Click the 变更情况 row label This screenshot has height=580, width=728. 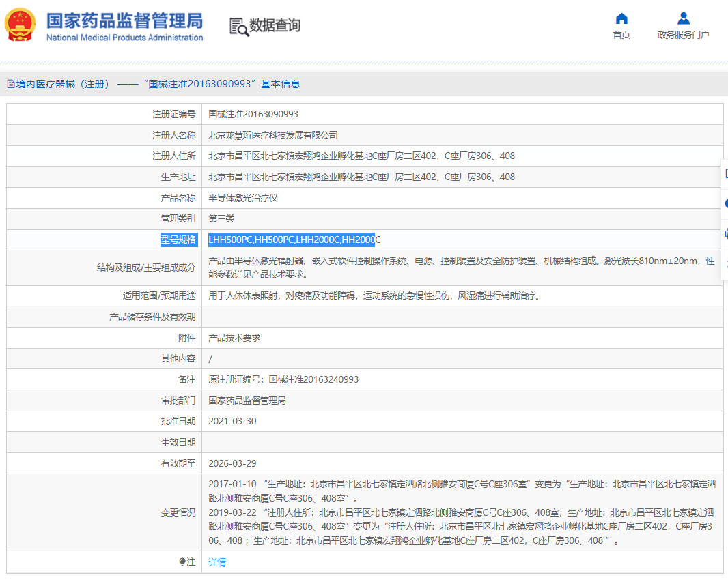pyautogui.click(x=178, y=512)
